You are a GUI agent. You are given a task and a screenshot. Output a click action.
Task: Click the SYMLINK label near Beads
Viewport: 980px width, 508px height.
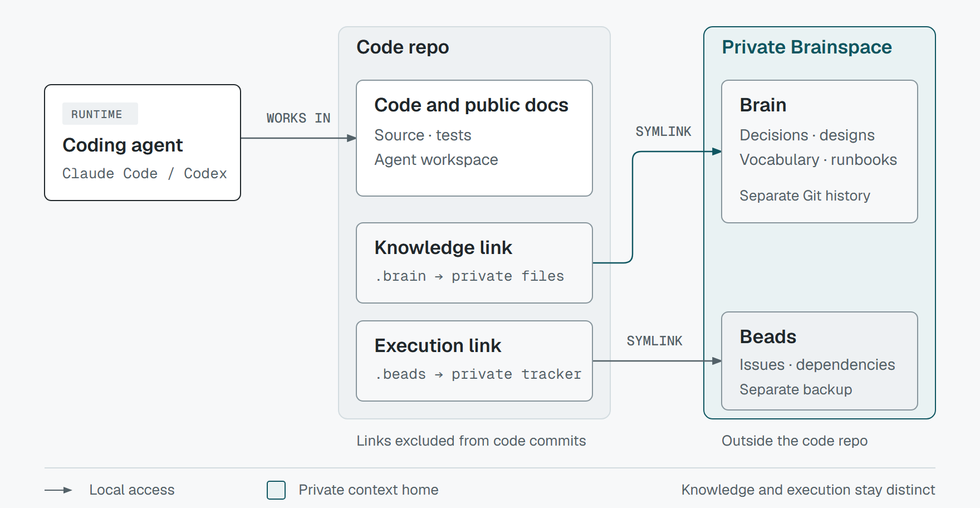coord(654,341)
